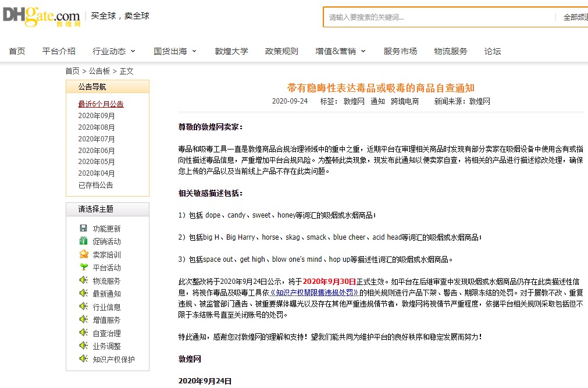Viewport: 588px width, 388px height.
Task: Click the 敦煌网 tag under the title
Action: [354, 101]
